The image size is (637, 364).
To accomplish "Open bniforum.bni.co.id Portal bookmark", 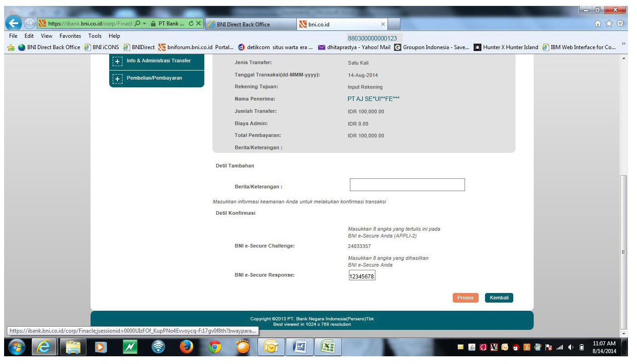I will pos(196,47).
